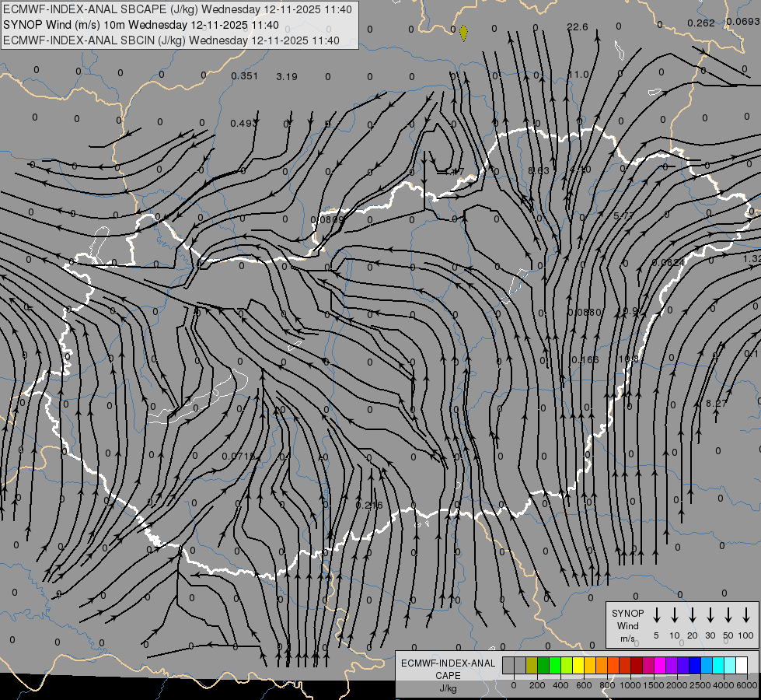Click the CAPE value '0.0809' on map

(x=327, y=219)
